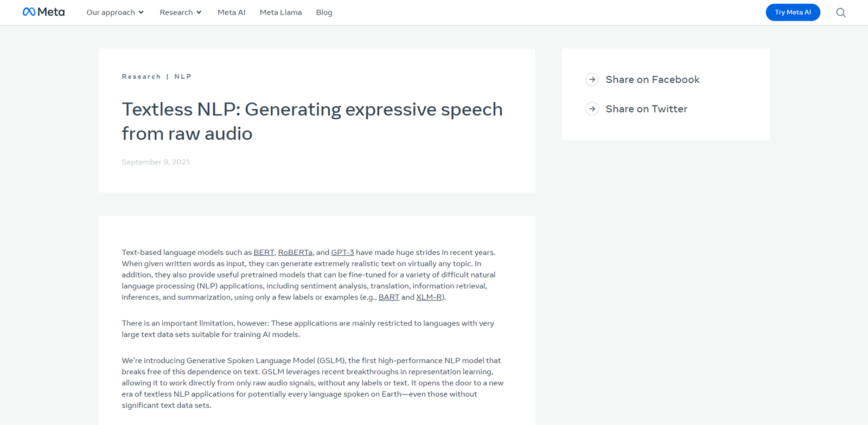Open the Meta Llama nav item

click(x=280, y=12)
